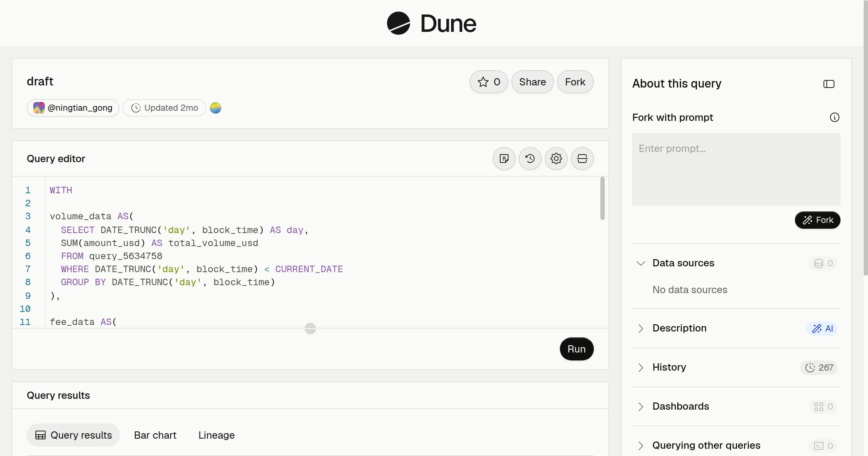Open query editor settings gear
This screenshot has height=456, width=868.
[556, 159]
